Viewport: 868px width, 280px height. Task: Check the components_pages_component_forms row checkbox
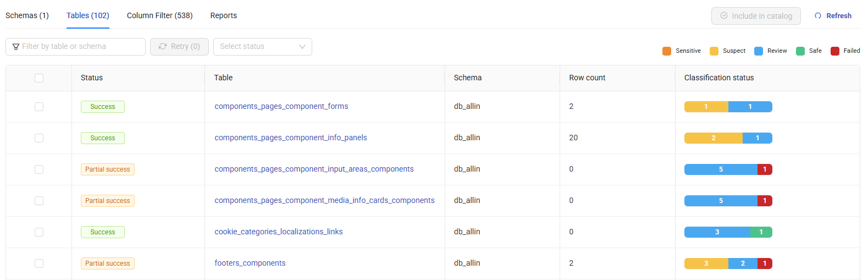coord(39,107)
